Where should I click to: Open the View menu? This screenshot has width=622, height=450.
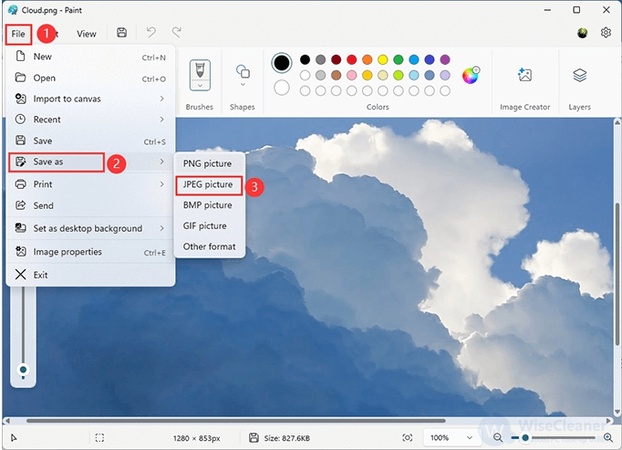pos(87,33)
